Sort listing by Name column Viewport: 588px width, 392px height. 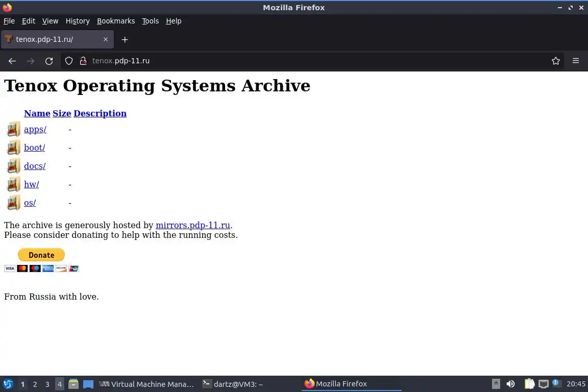point(37,113)
